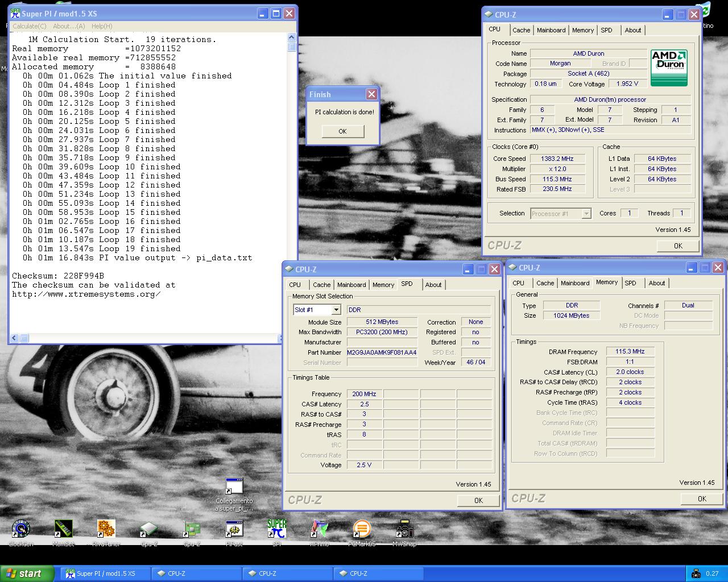This screenshot has width=728, height=582.
Task: Click the Module Size 512 MBytes field
Action: pyautogui.click(x=382, y=322)
